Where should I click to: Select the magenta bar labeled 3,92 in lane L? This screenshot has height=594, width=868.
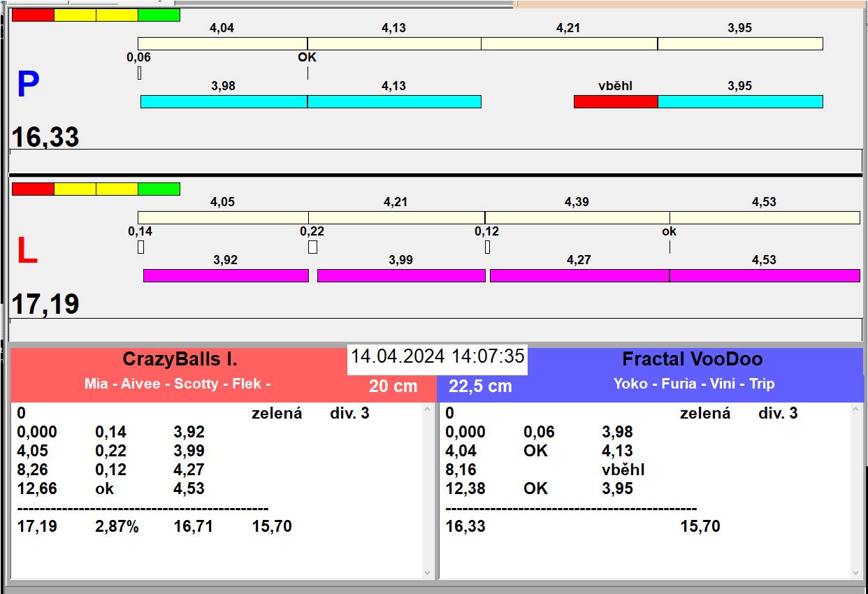click(x=226, y=275)
